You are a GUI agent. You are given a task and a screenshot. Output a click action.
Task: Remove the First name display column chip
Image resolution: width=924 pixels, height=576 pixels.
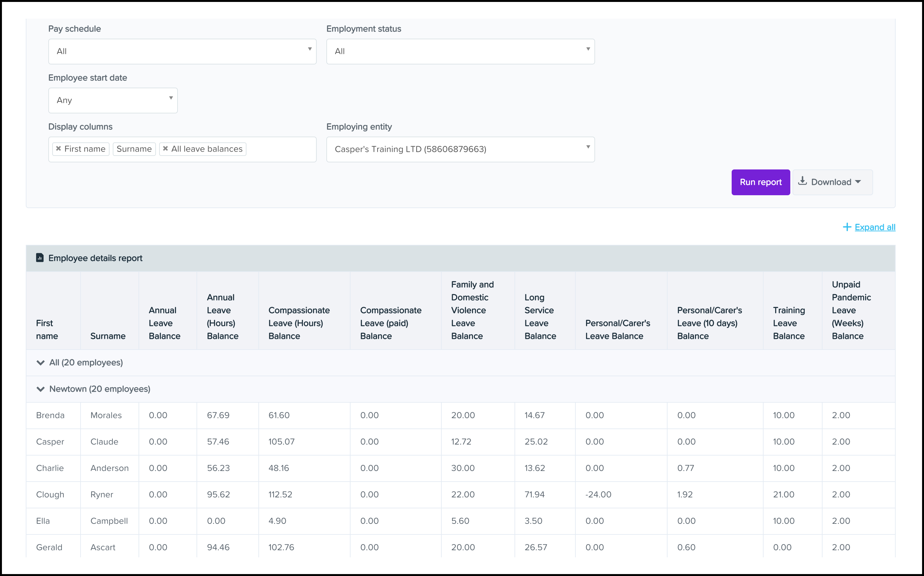pos(59,149)
